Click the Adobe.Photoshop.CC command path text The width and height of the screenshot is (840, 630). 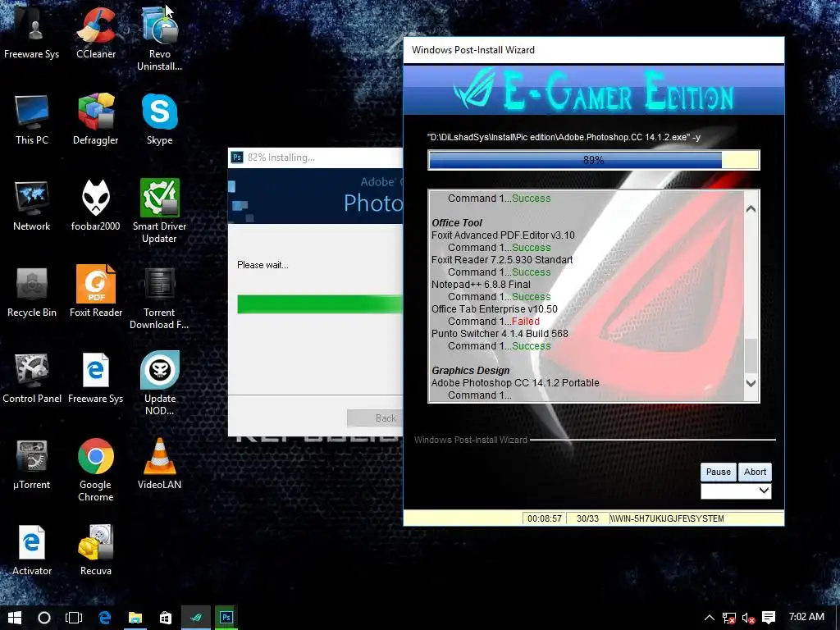564,137
